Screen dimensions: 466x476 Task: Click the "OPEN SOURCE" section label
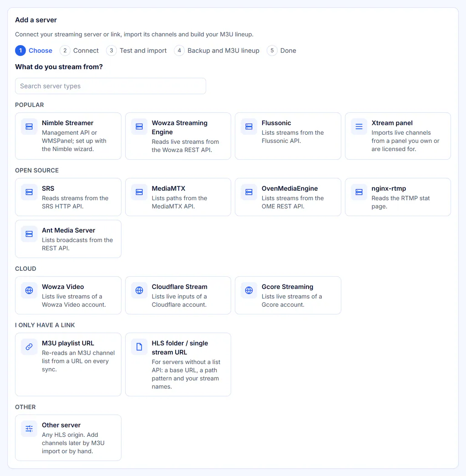(x=37, y=171)
